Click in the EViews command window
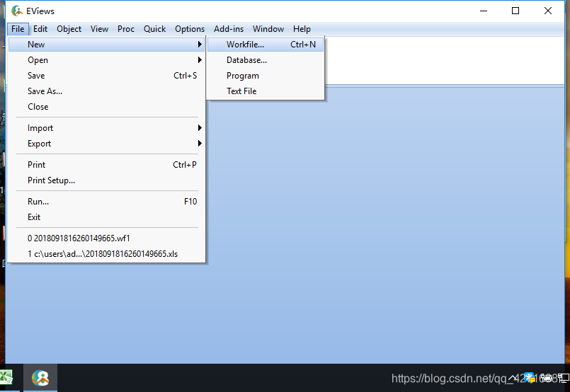The height and width of the screenshot is (392, 570). tap(444, 60)
